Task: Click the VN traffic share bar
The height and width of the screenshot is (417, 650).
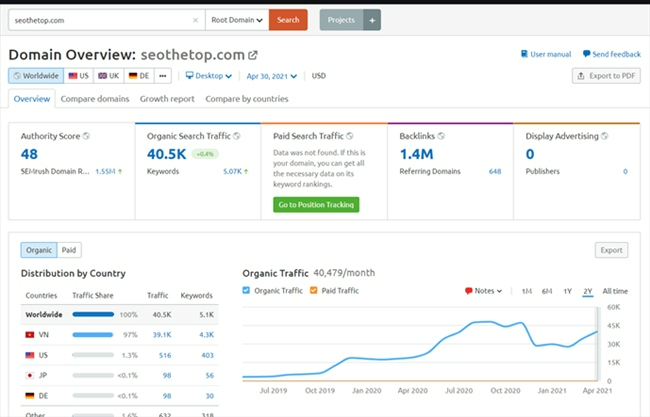Action: tap(93, 335)
